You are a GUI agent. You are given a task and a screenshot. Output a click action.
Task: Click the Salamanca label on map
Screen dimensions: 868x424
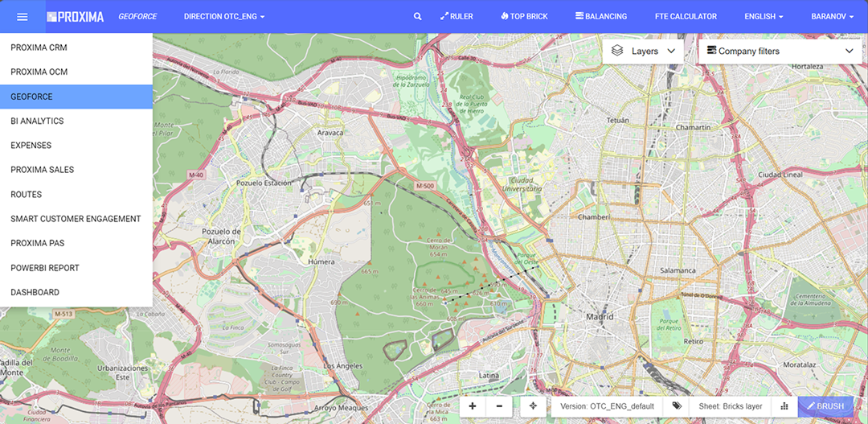pyautogui.click(x=678, y=270)
